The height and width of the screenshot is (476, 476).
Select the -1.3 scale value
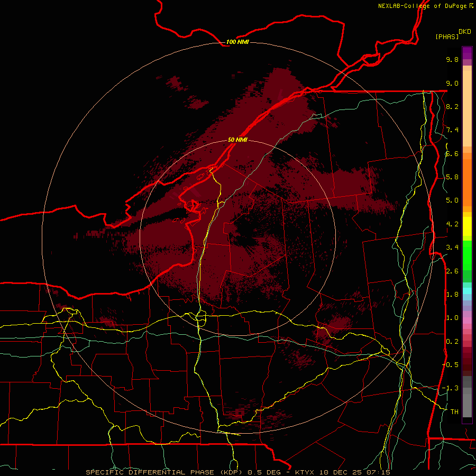pyautogui.click(x=450, y=388)
